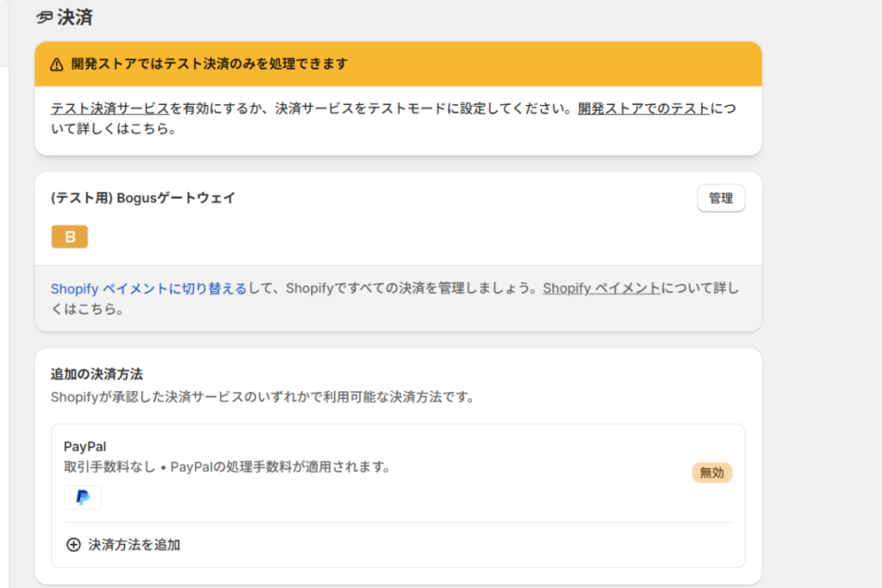Click the PayPal 取引手数料なし description text
Screen dimensions: 882x588
[x=227, y=467]
